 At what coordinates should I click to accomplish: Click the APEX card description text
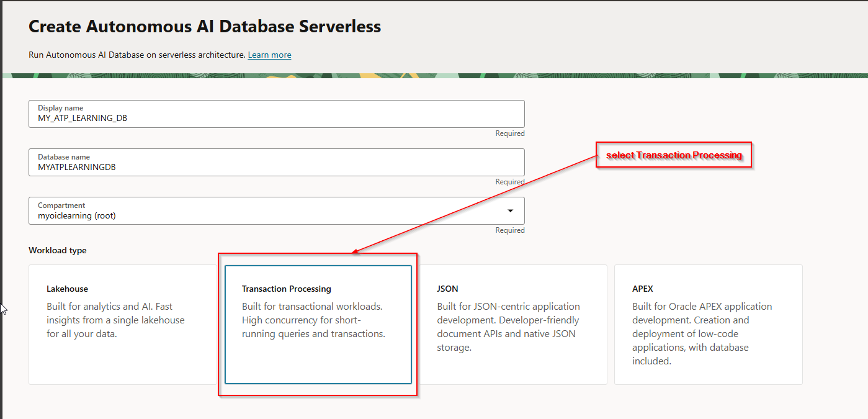pos(701,333)
